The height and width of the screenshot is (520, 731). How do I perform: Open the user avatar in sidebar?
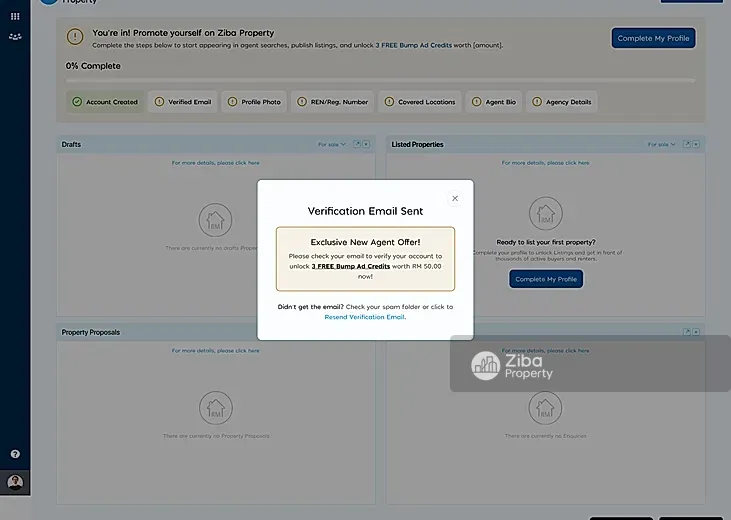click(15, 482)
